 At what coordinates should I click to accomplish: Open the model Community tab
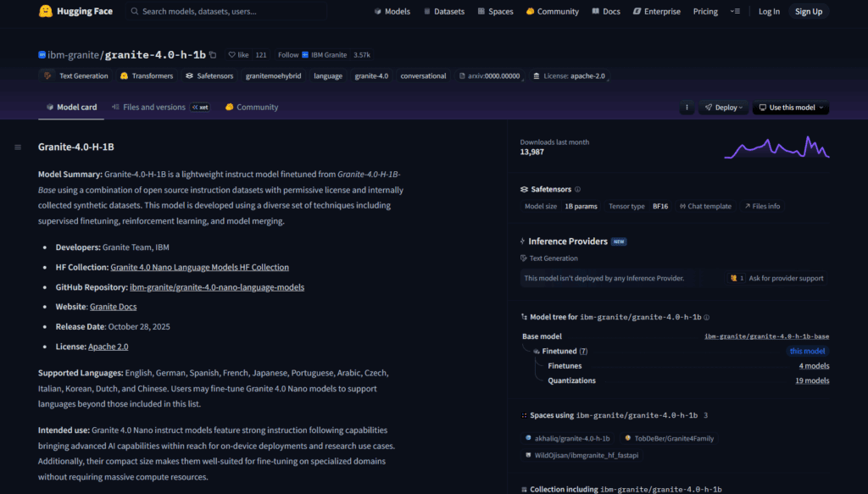[x=251, y=108]
